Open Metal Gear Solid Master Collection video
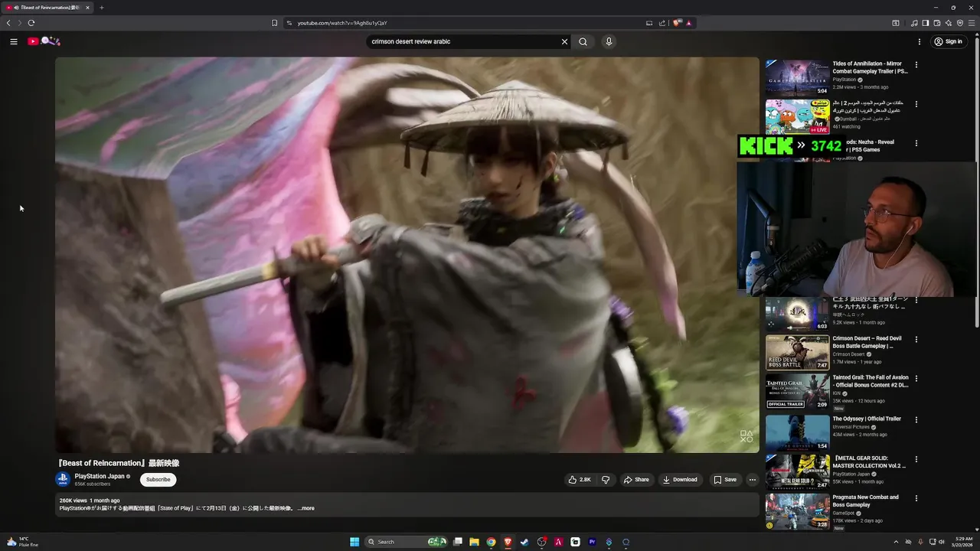 click(x=797, y=471)
